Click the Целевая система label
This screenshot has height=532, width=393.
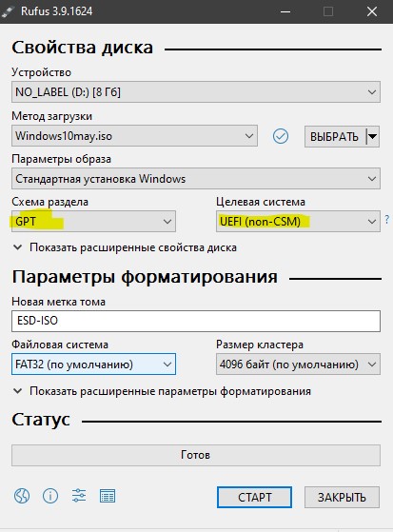tap(261, 202)
